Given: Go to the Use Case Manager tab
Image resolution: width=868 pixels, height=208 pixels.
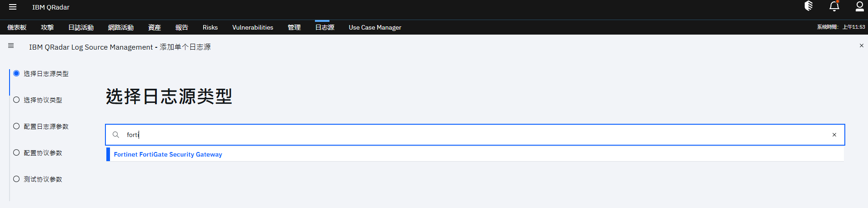Looking at the screenshot, I should click(x=375, y=27).
